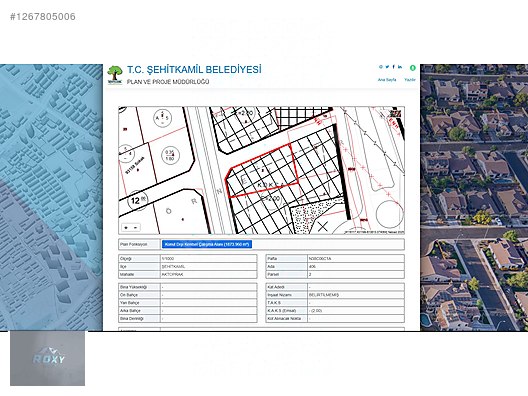Click the Ada value 406

coord(312,266)
